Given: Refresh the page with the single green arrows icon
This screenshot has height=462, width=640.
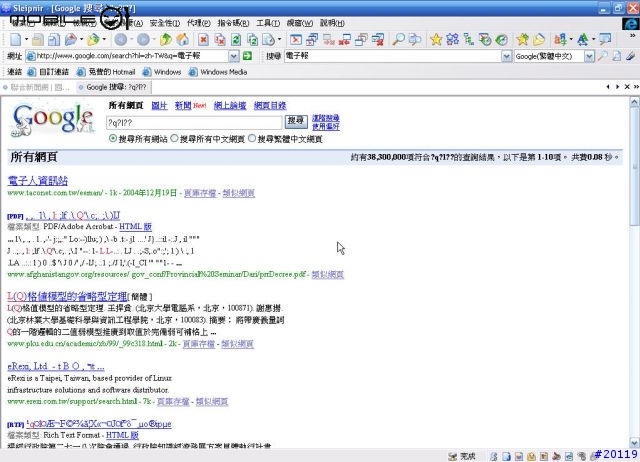Looking at the screenshot, I should pos(236,40).
